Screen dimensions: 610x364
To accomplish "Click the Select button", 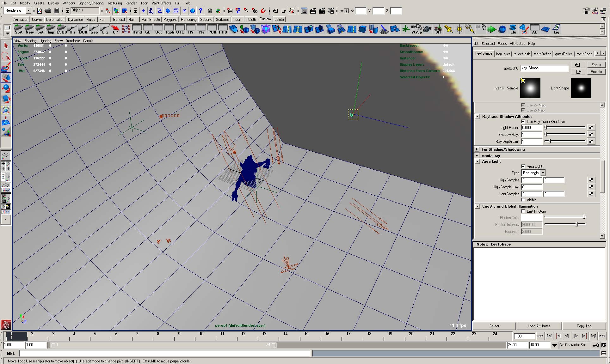I will [494, 326].
